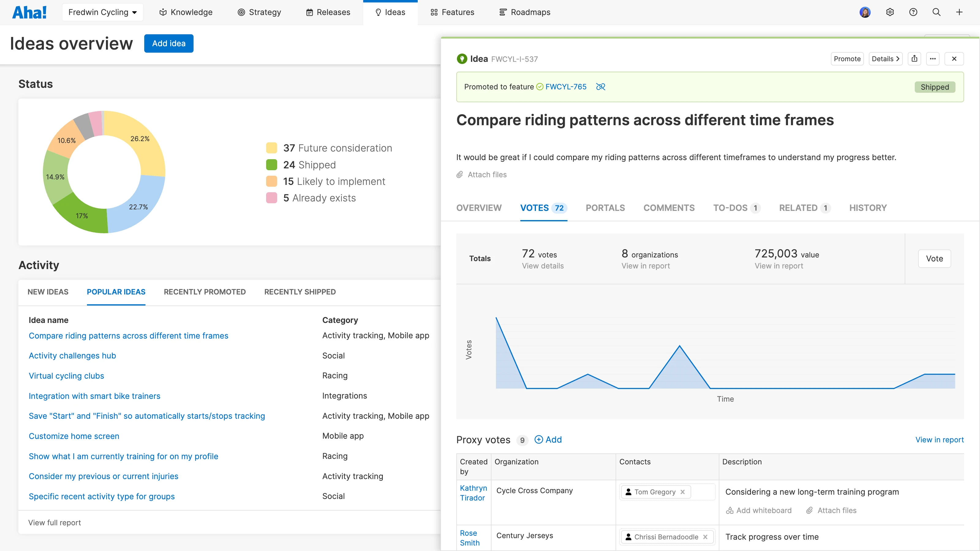Screen dimensions: 980x551
Task: Click the share idea icon
Action: point(914,58)
